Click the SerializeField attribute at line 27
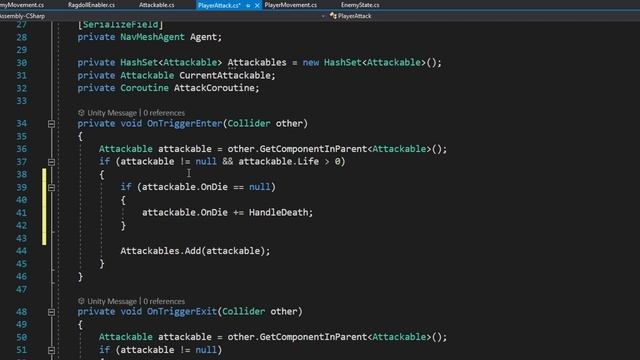This screenshot has width=640, height=360. 120,25
